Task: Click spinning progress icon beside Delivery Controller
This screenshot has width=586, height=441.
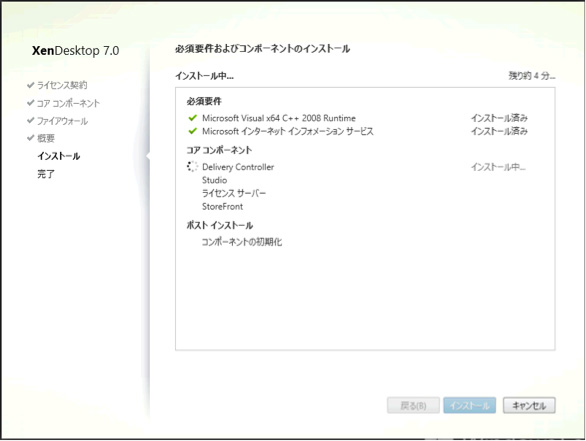Action: coord(192,167)
